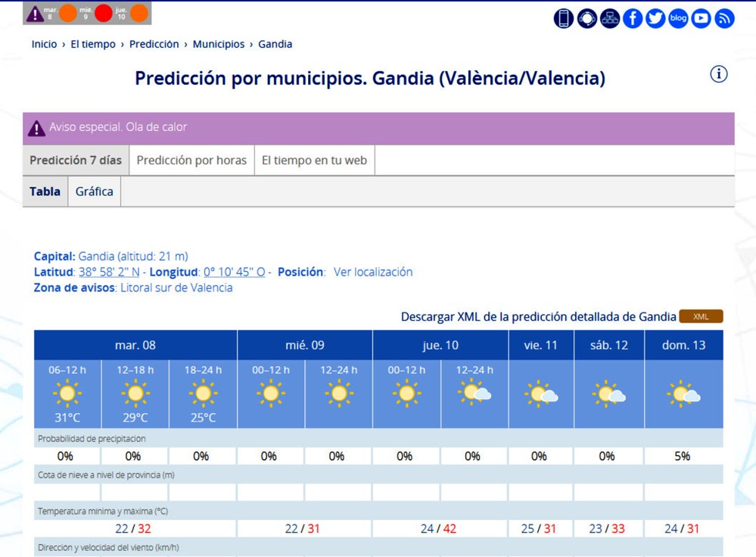This screenshot has width=756, height=557.
Task: Click Descargar XML de la predicción detallada link
Action: (539, 317)
